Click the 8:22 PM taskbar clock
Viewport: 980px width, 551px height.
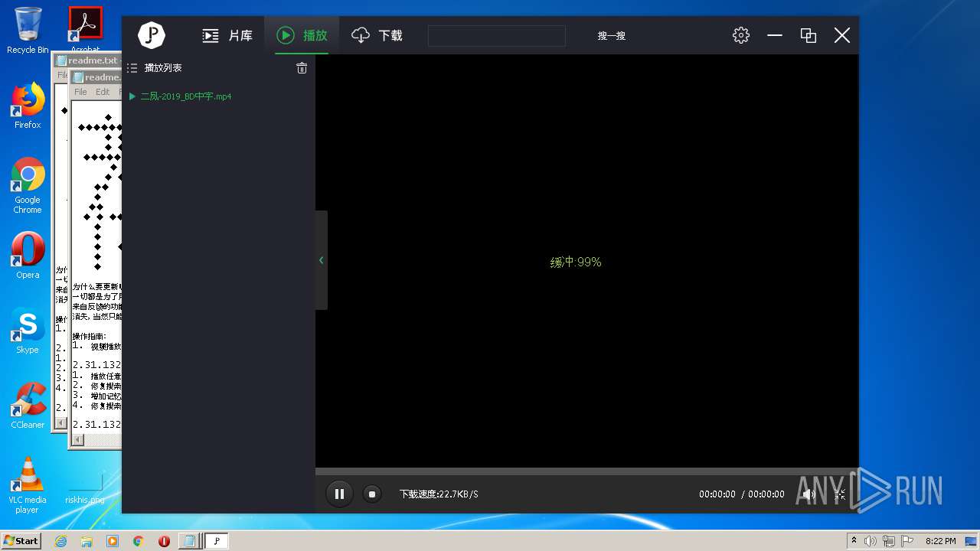(940, 541)
